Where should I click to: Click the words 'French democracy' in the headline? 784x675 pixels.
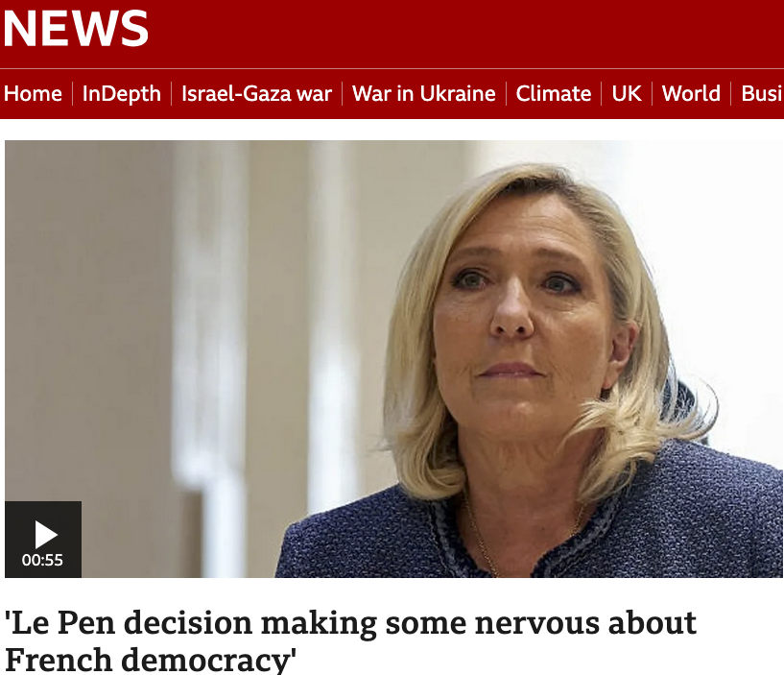(151, 660)
